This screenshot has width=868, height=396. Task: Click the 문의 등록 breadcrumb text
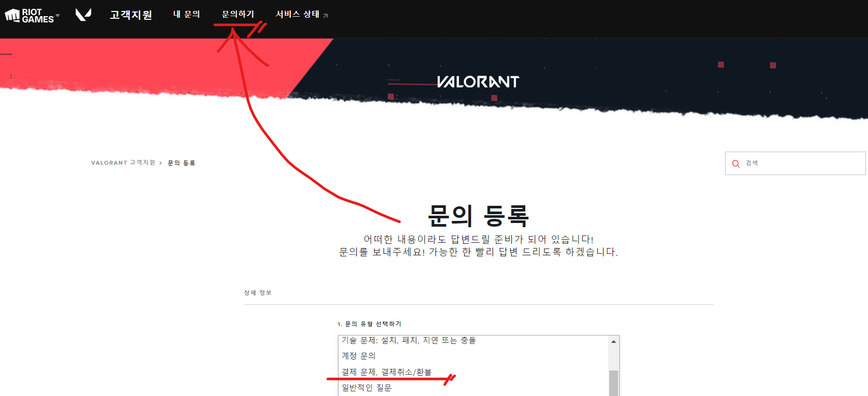(x=182, y=163)
